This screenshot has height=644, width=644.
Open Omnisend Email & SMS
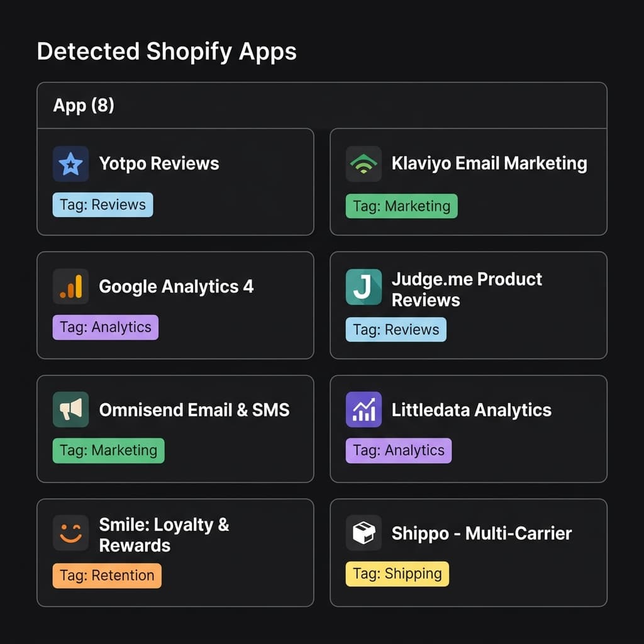pyautogui.click(x=176, y=428)
